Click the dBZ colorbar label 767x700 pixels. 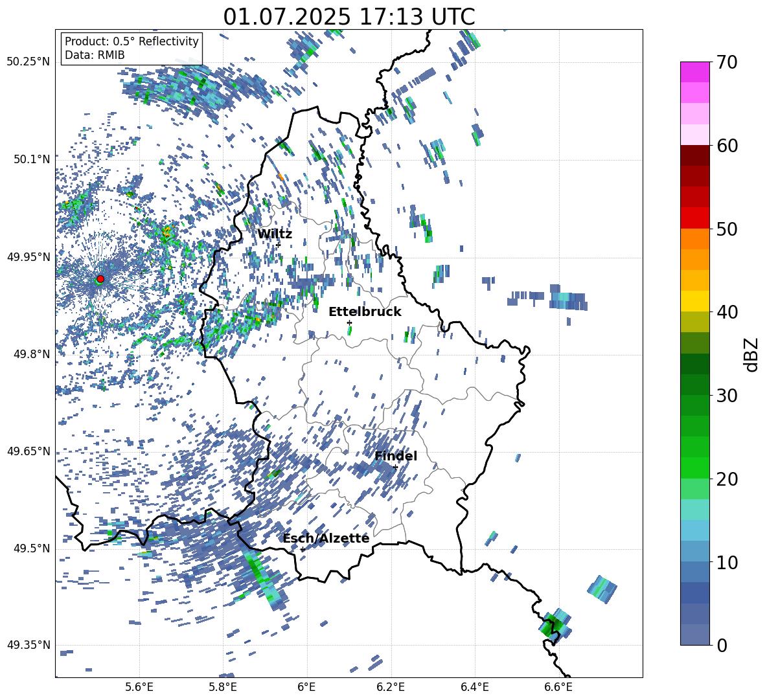(x=752, y=354)
